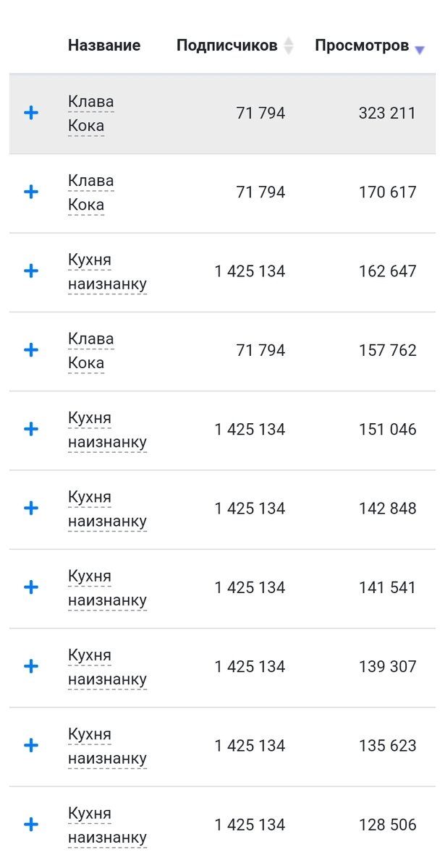
Task: Expand the first Клава Кока row details
Action: (31, 113)
